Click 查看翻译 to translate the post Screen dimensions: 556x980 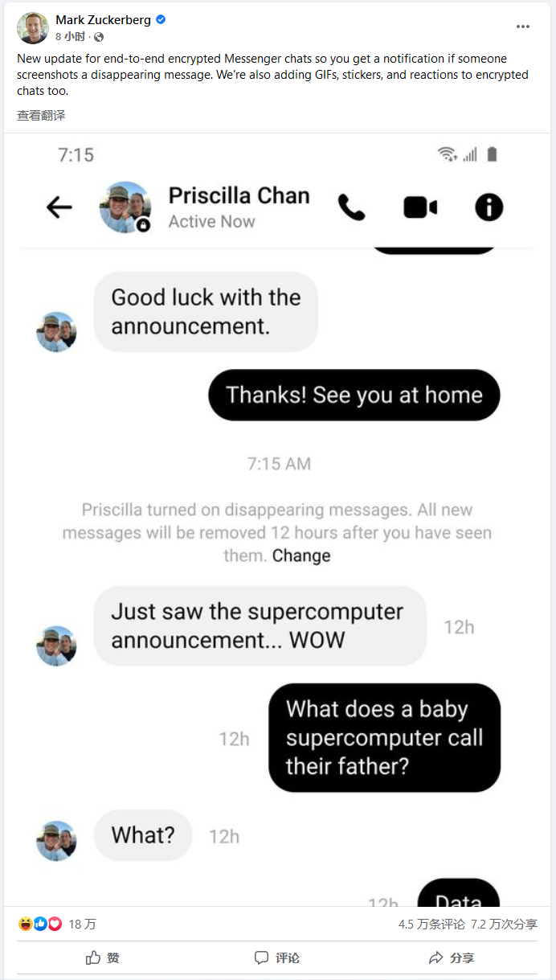tap(41, 116)
